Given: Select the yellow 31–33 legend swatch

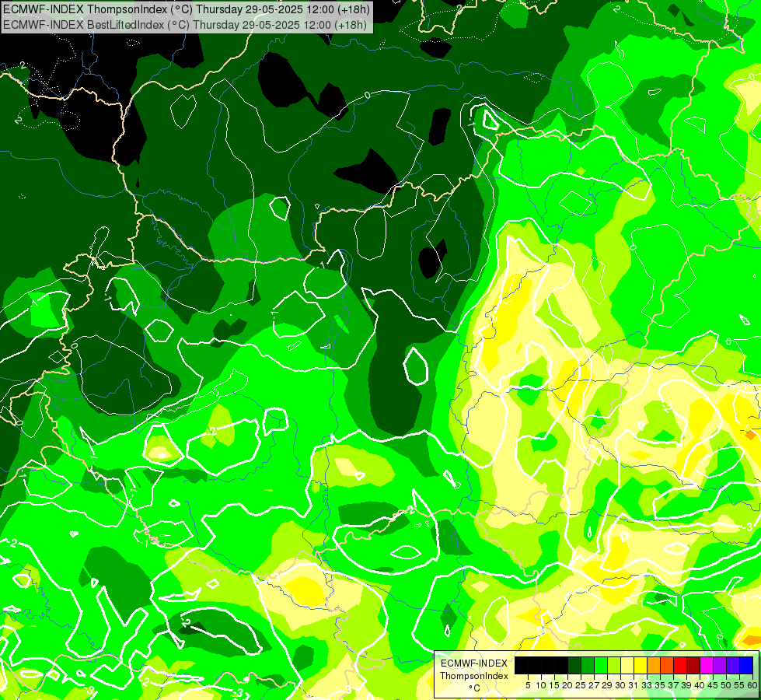Looking at the screenshot, I should click(x=641, y=665).
